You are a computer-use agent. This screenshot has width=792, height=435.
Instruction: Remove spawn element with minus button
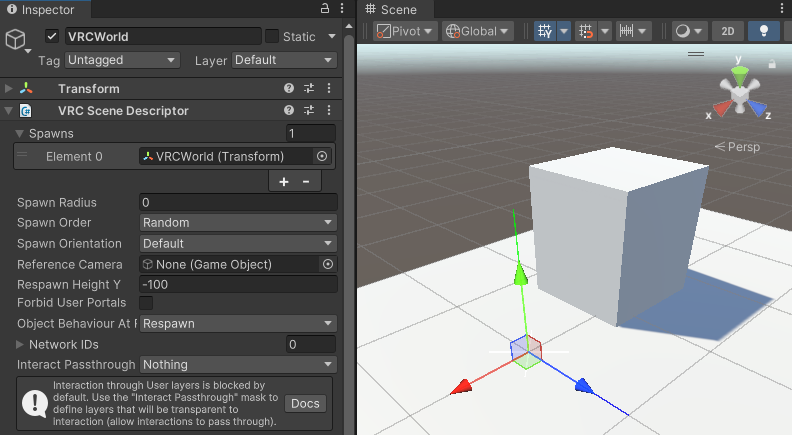[306, 182]
